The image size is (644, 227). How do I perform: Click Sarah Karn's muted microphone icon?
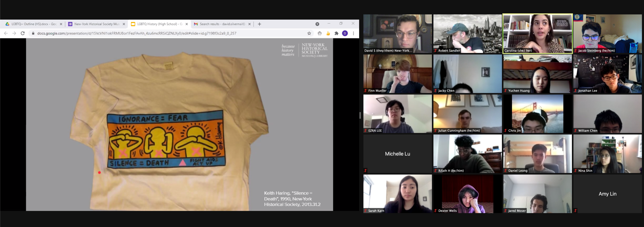pyautogui.click(x=366, y=211)
